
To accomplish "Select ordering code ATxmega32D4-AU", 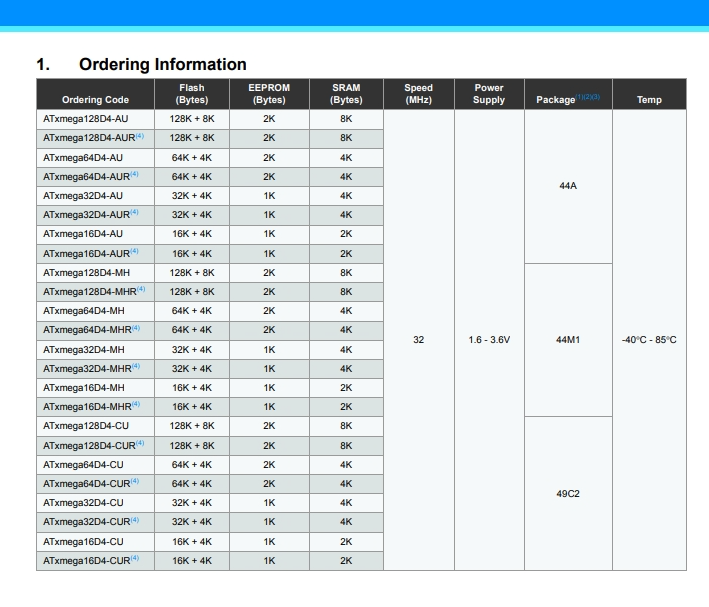I will point(83,196).
